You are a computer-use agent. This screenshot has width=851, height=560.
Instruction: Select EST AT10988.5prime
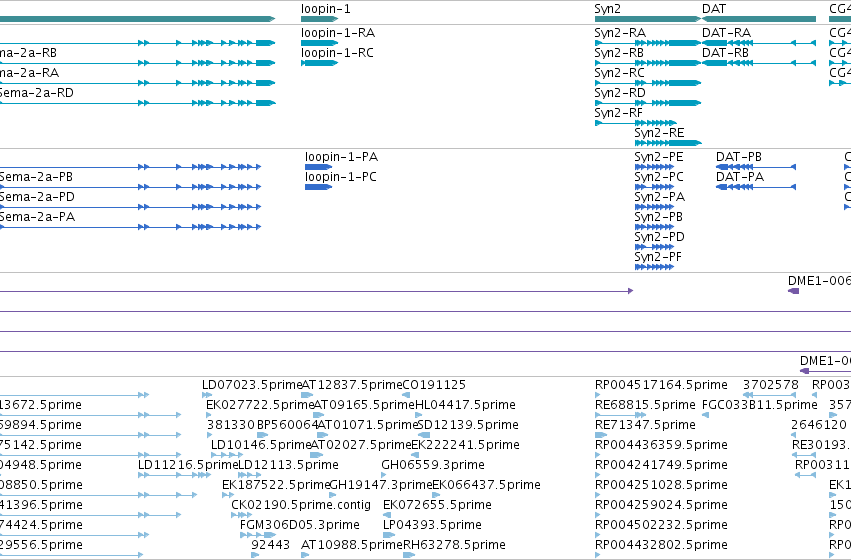(304, 555)
